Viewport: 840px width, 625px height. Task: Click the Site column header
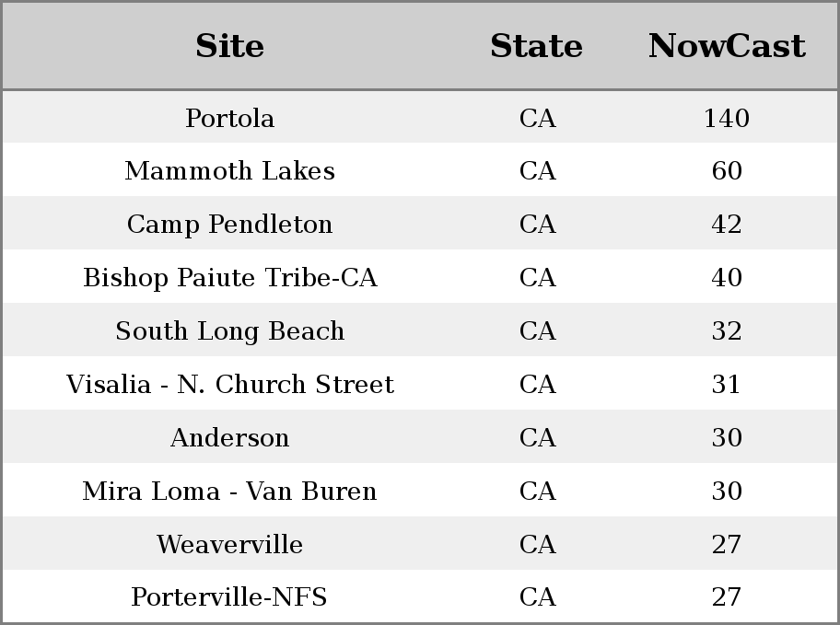click(230, 46)
